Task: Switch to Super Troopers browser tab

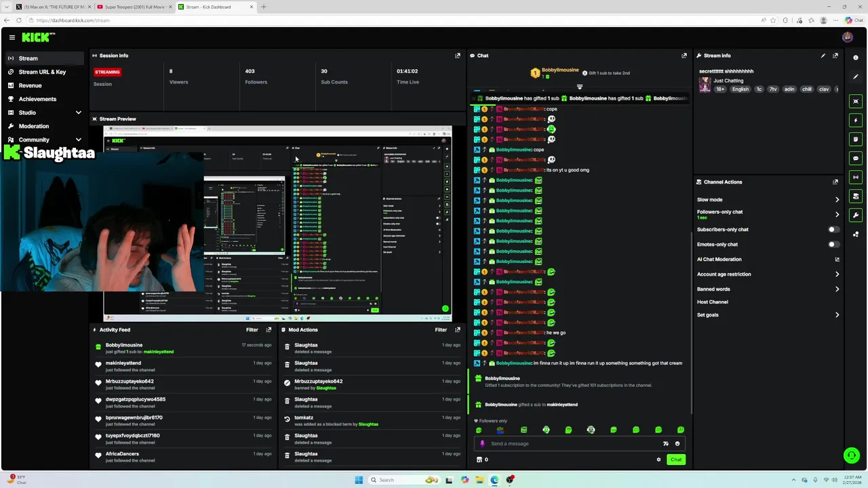Action: point(134,7)
